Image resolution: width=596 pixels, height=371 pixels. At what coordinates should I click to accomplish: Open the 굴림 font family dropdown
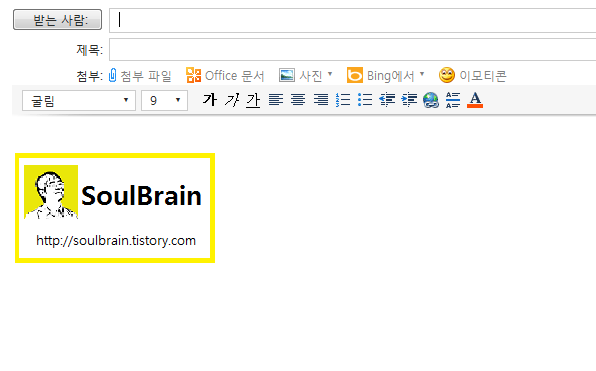click(79, 101)
